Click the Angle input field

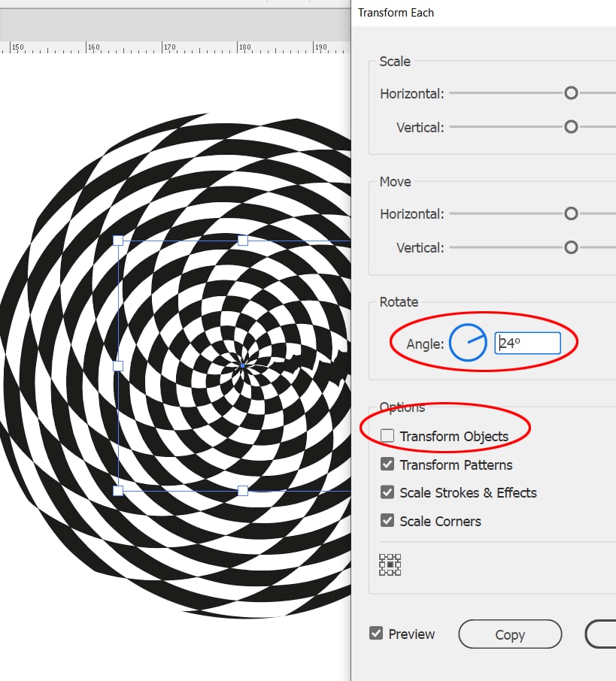pos(528,343)
